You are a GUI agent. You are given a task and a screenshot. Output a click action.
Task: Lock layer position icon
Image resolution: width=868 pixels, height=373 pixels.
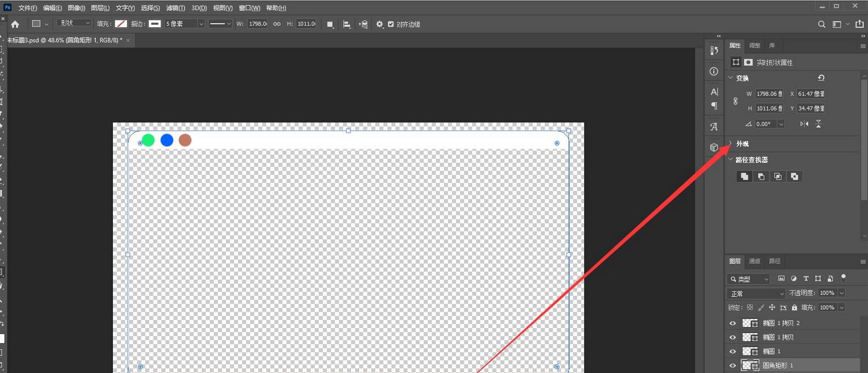(x=772, y=308)
